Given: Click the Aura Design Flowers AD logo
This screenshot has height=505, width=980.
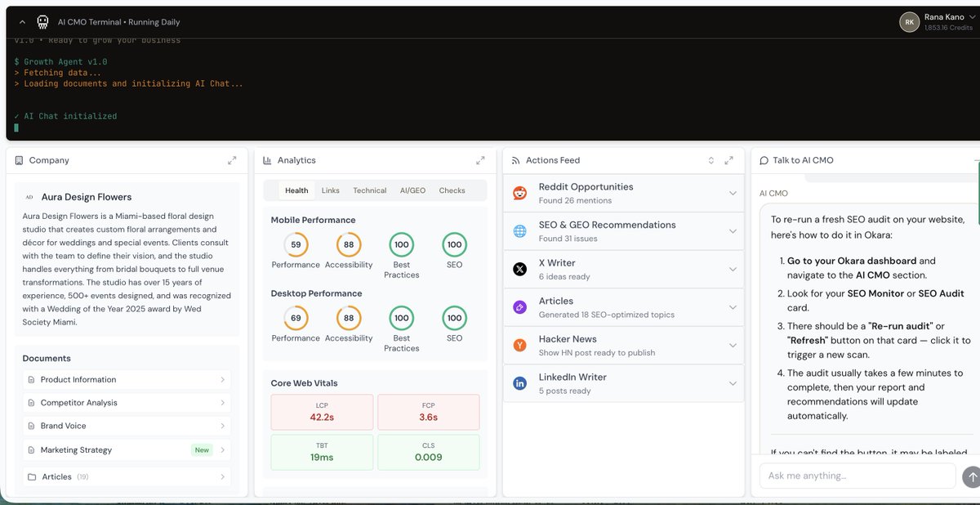Looking at the screenshot, I should [x=29, y=197].
